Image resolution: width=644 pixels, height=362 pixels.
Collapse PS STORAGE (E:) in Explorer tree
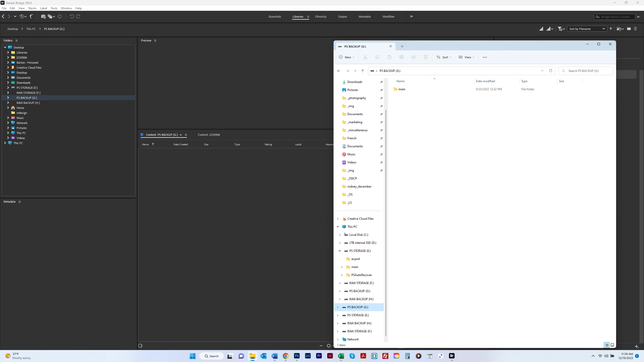point(340,251)
